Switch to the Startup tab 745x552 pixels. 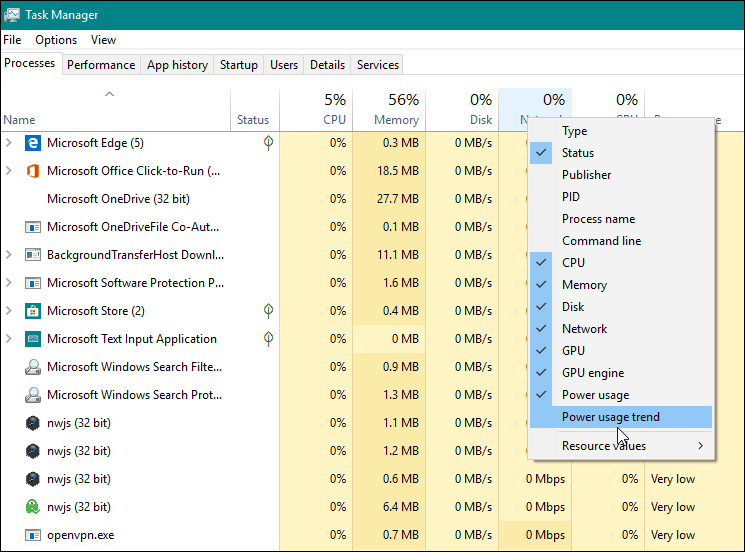tap(239, 65)
